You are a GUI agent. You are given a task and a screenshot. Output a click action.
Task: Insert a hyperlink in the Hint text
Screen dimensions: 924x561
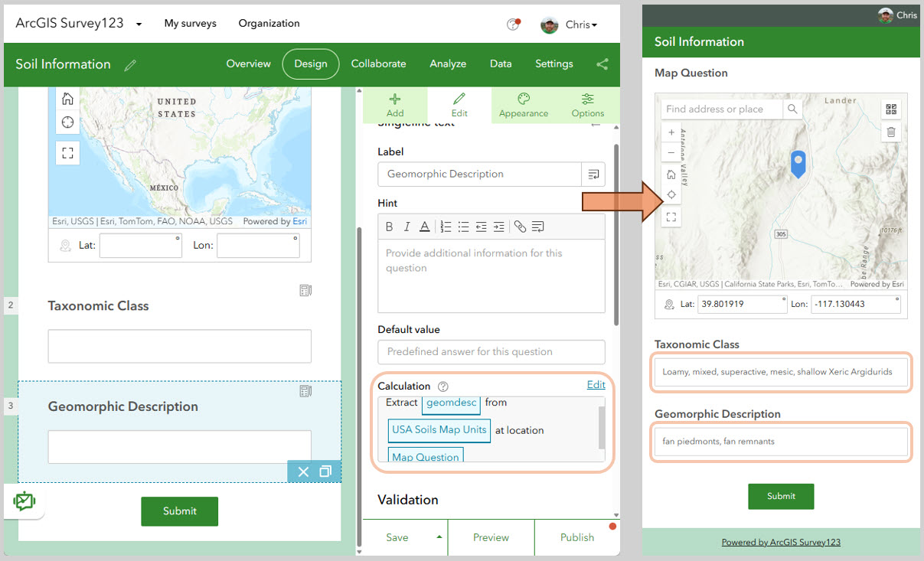(521, 226)
